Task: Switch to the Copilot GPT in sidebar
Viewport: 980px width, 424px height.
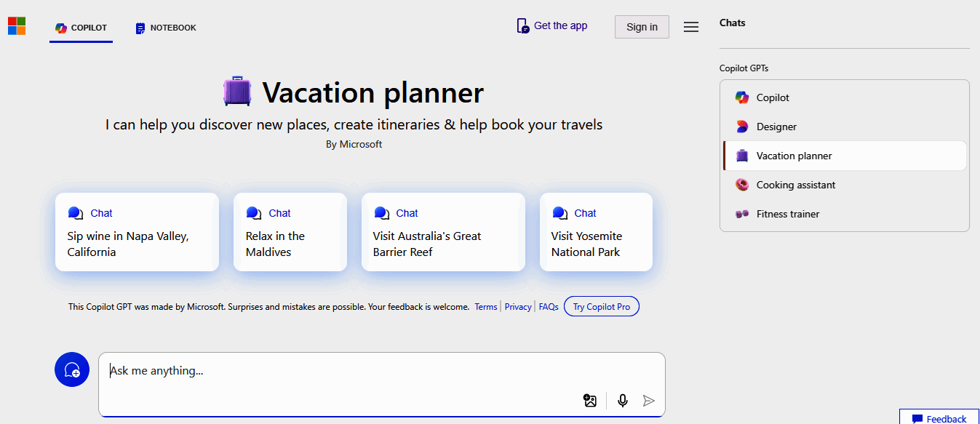Action: point(772,97)
